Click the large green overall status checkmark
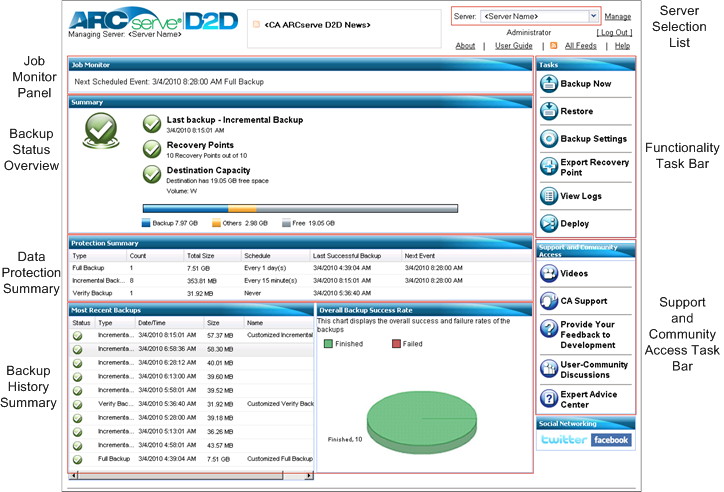This screenshot has width=724, height=492. 101,131
